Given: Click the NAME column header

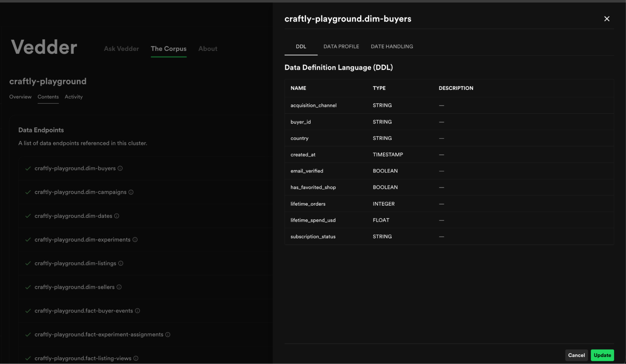Looking at the screenshot, I should (298, 88).
